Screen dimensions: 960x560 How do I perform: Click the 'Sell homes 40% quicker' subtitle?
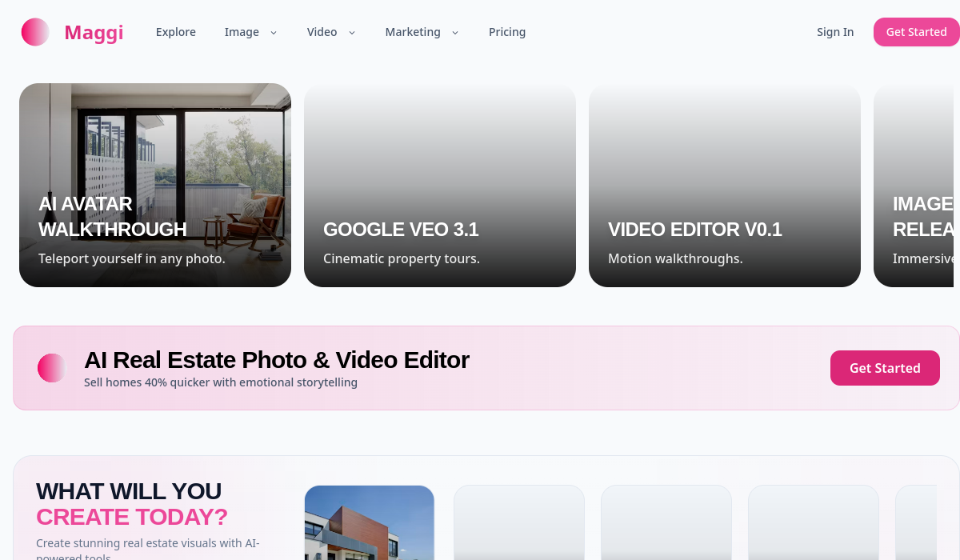tap(221, 382)
